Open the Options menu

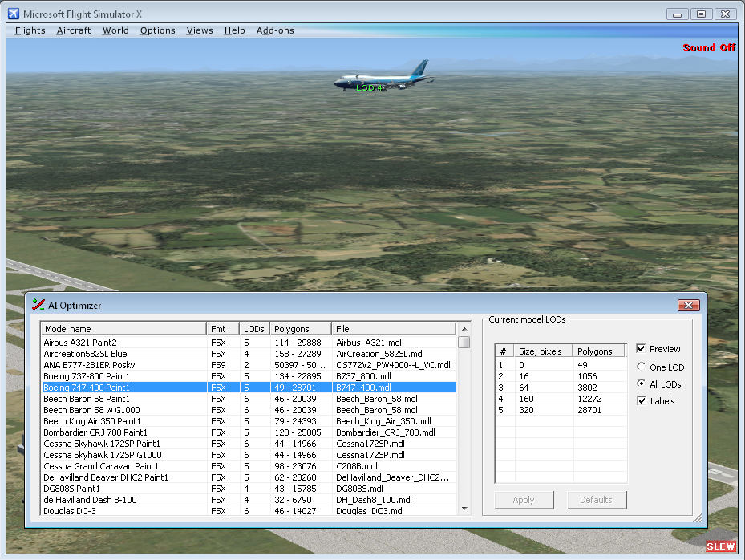[x=158, y=30]
